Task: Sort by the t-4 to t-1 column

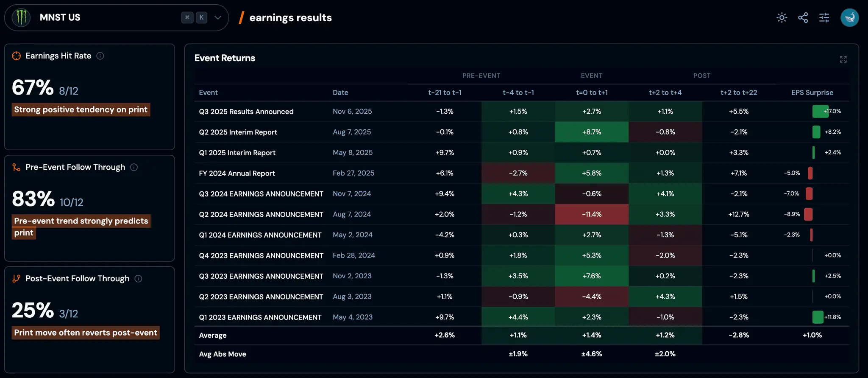Action: pyautogui.click(x=518, y=92)
